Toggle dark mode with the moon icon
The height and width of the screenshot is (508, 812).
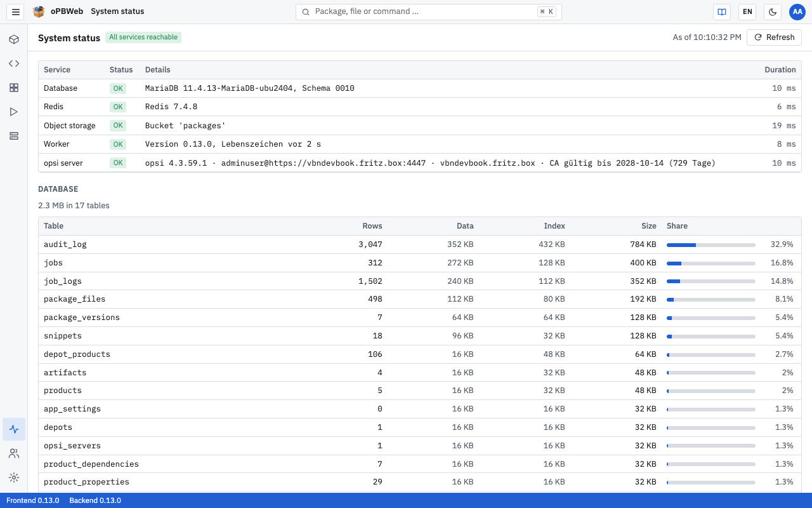pyautogui.click(x=772, y=11)
